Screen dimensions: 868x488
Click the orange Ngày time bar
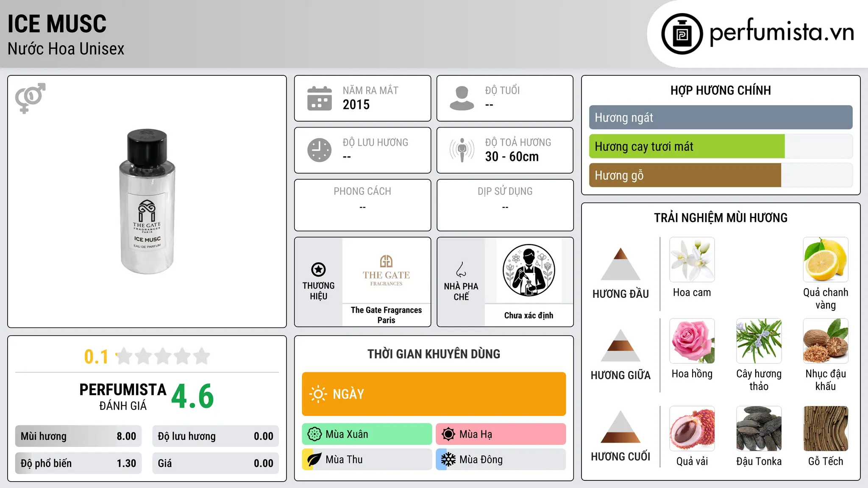coord(434,394)
